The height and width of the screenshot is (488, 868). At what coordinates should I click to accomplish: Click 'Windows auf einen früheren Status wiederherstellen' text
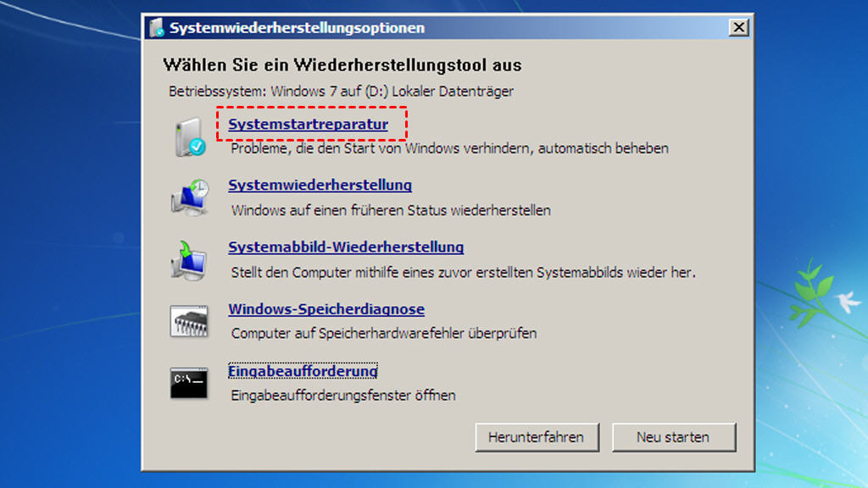click(x=391, y=210)
